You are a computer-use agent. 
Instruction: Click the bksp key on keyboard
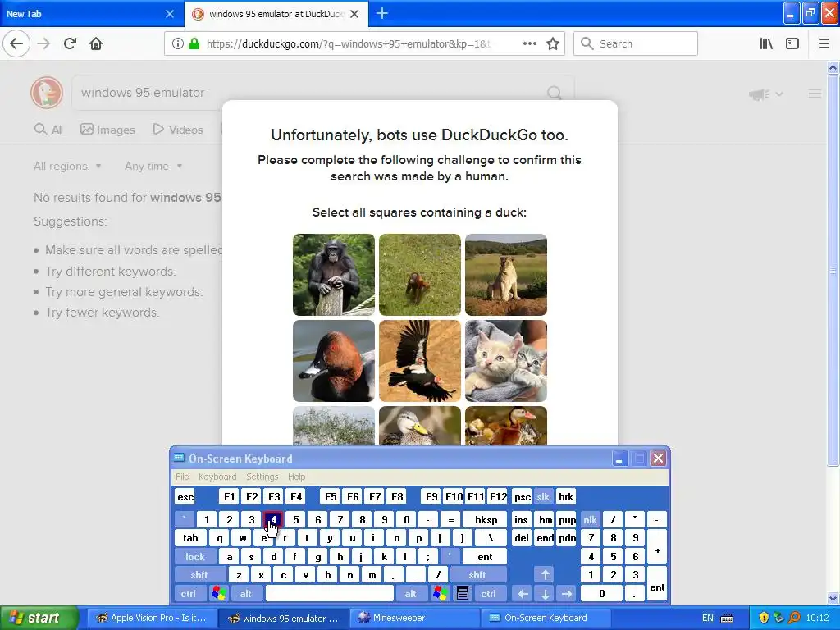click(x=486, y=519)
